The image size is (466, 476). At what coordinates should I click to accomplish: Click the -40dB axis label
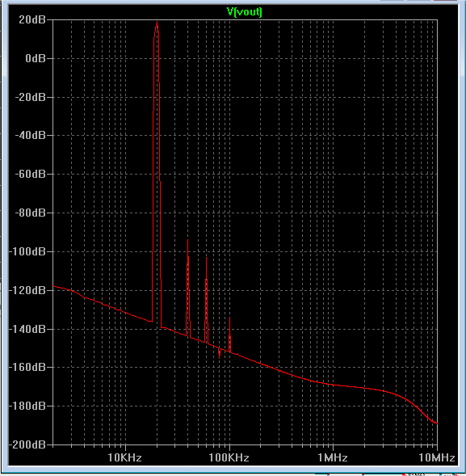pos(31,135)
